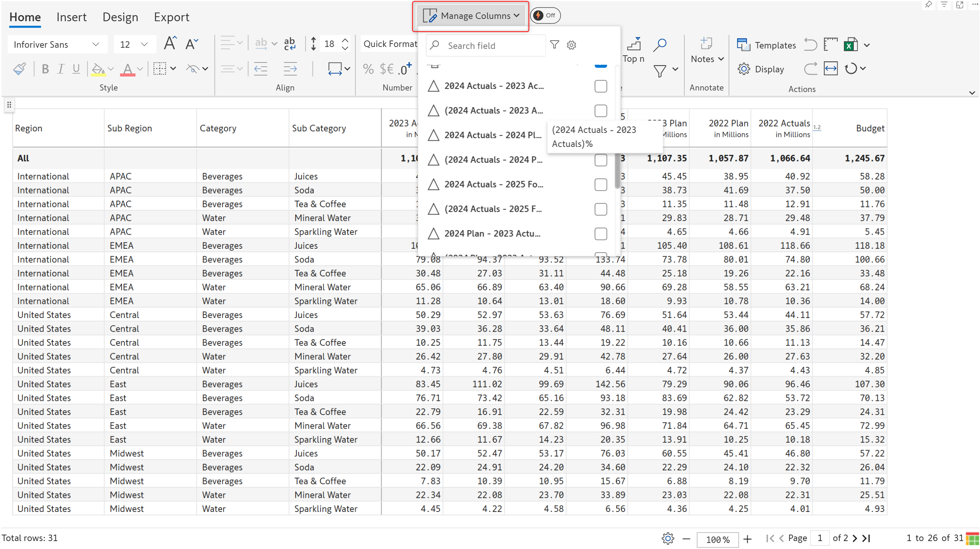980x549 pixels.
Task: Toggle bold formatting
Action: tap(45, 69)
